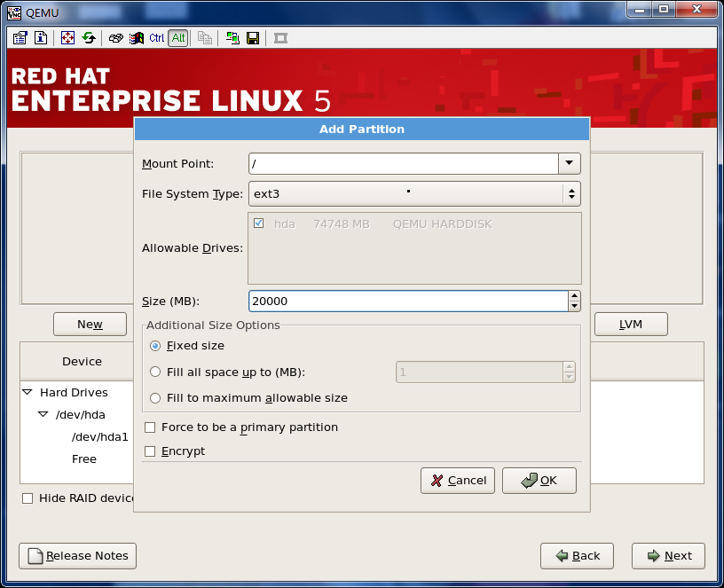The height and width of the screenshot is (588, 724).
Task: Request screen refresh with green arrows icon
Action: pos(89,38)
